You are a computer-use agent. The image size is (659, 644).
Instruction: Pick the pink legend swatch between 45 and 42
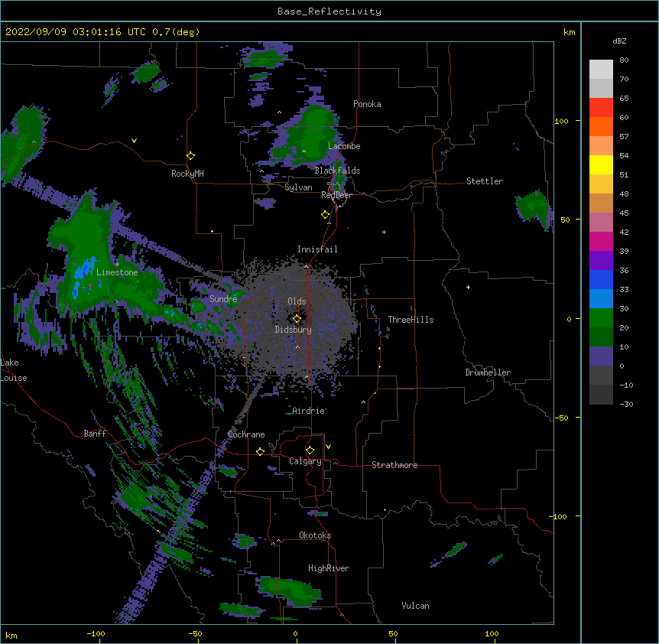[x=601, y=222]
